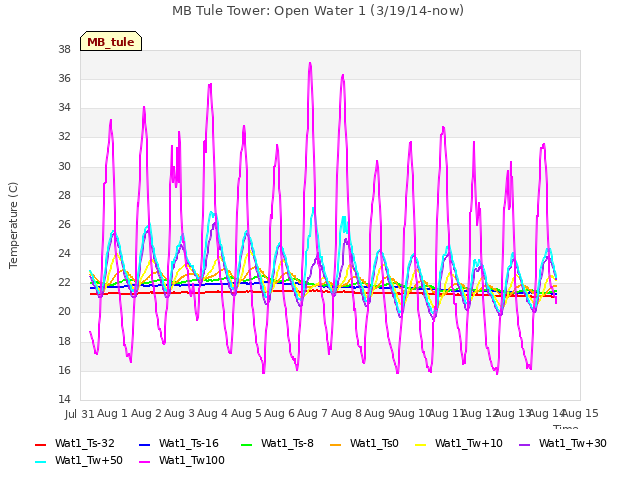Select the Wat1_Ts-16 legend label

click(189, 444)
